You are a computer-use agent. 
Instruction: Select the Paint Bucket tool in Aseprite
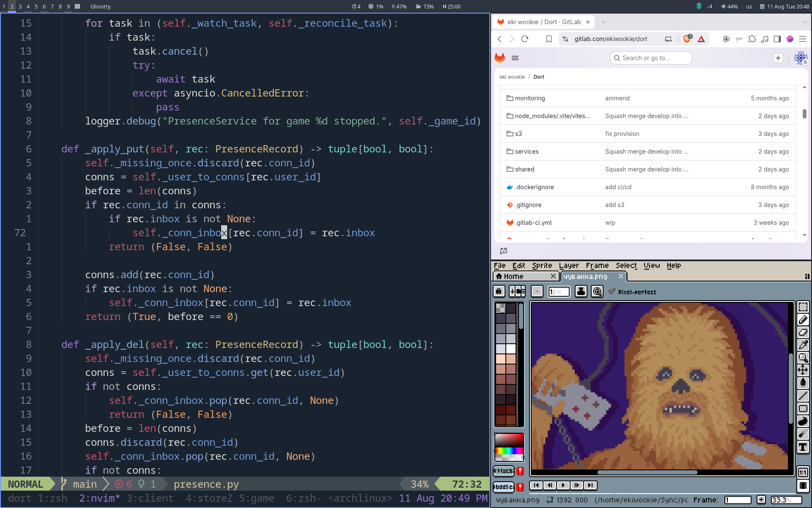pyautogui.click(x=803, y=383)
